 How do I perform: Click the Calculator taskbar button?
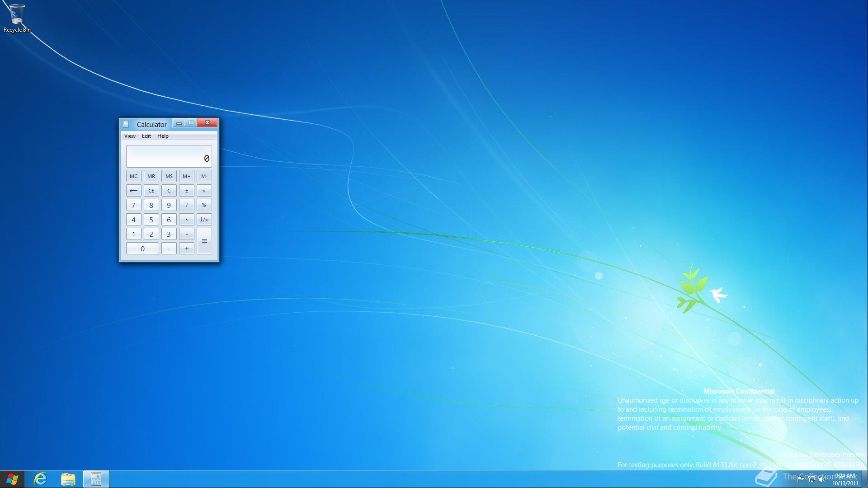pos(96,479)
